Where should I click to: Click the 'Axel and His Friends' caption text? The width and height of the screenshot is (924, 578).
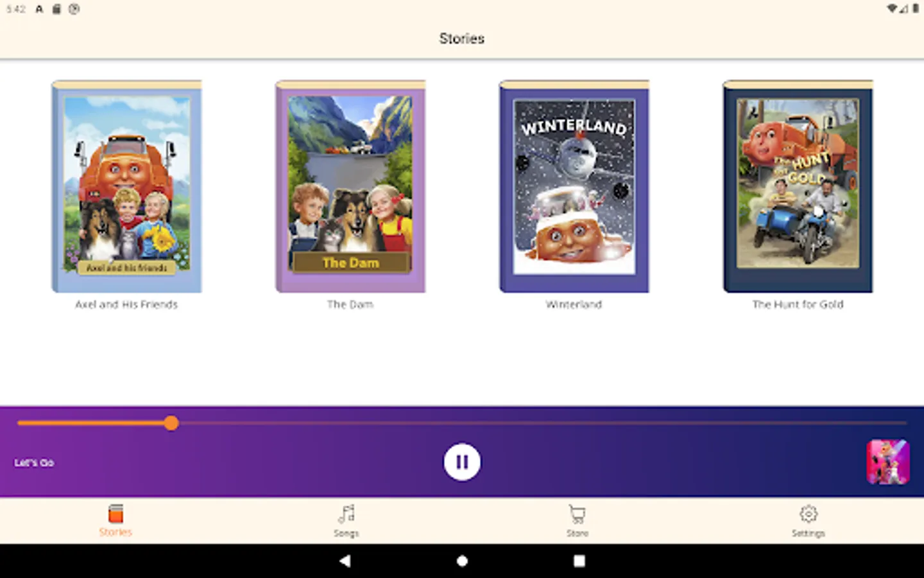[126, 304]
